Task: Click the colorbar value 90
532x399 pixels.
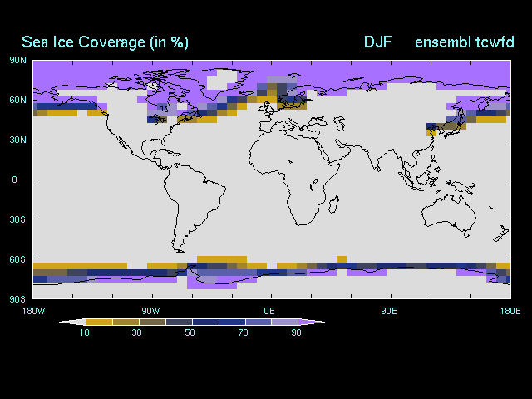Action: coord(296,332)
